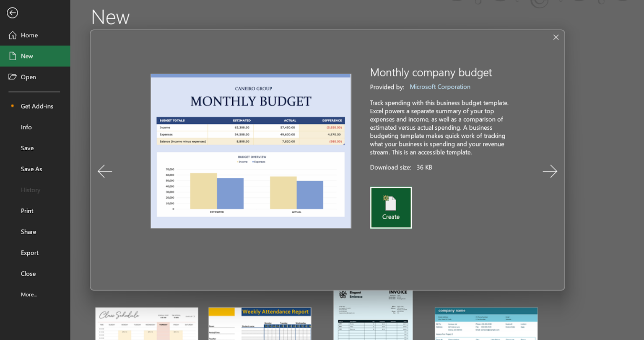Create the Monthly company budget workbook
This screenshot has width=644, height=340.
point(391,207)
